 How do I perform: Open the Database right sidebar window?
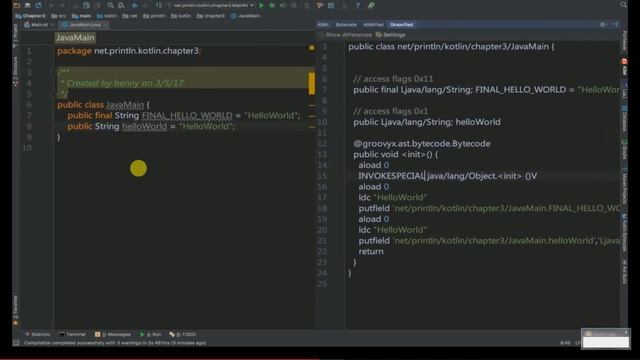point(624,119)
